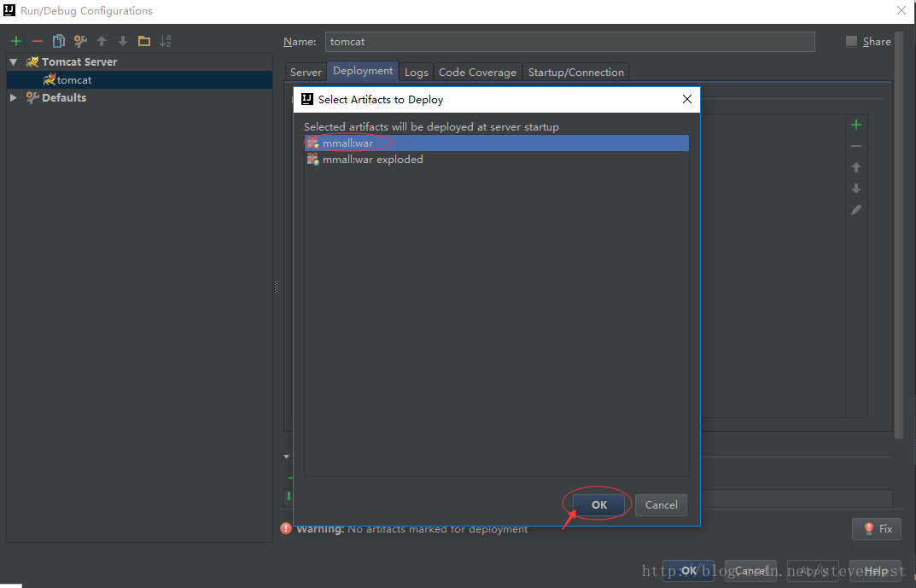This screenshot has height=588, width=916.
Task: Open the Startup/Connection tab
Action: point(576,72)
